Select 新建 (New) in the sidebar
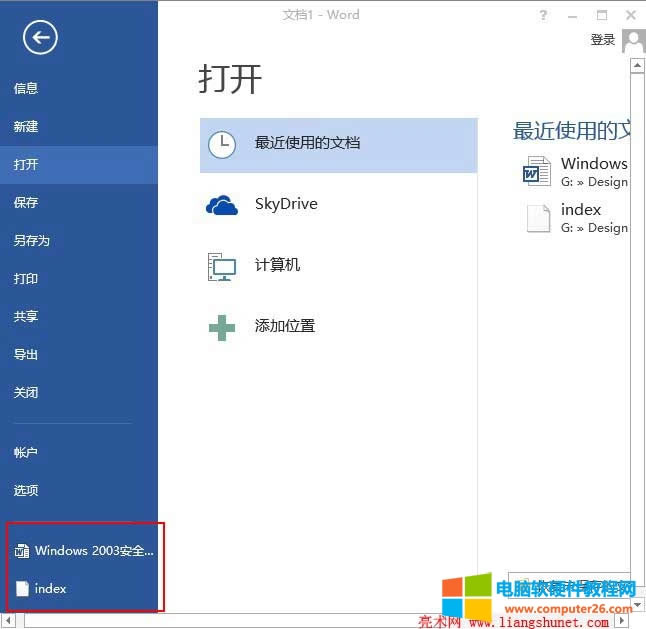The width and height of the screenshot is (646, 629). 26,127
